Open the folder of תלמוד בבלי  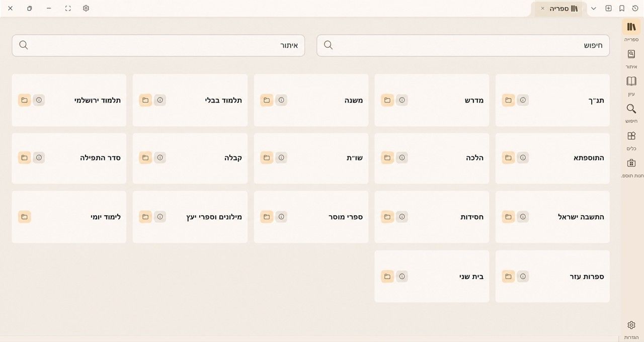[x=145, y=100]
